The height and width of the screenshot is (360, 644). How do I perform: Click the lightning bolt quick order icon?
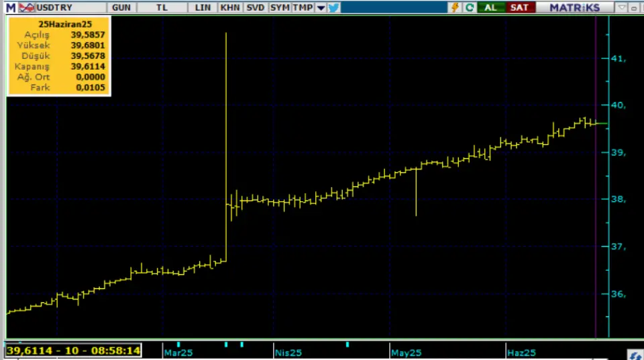pos(455,7)
